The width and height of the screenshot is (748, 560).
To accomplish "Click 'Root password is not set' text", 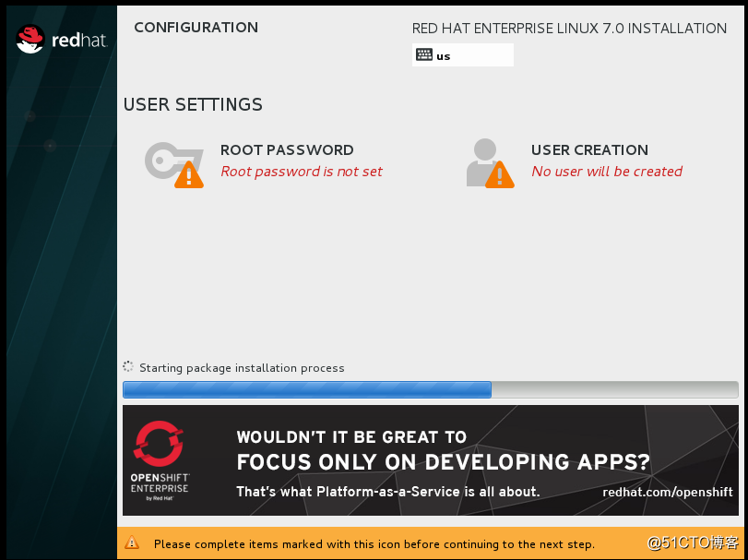I will point(302,172).
